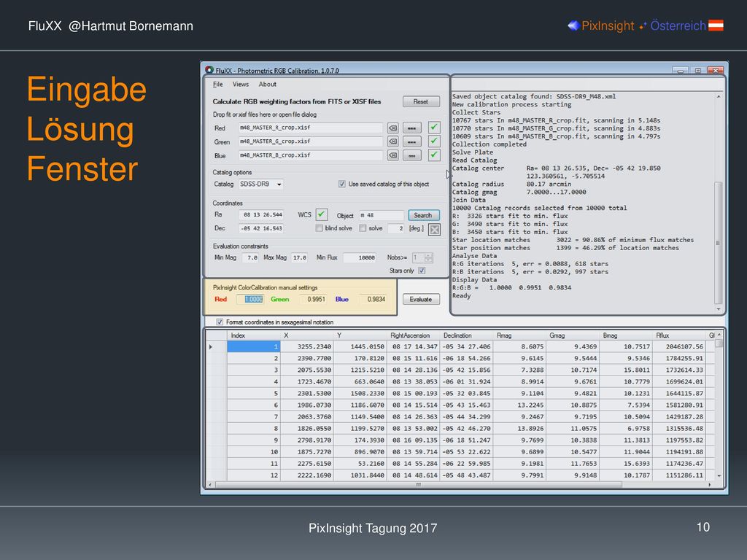
Task: Select the Rflux cell 1784255.91
Action: [679, 358]
